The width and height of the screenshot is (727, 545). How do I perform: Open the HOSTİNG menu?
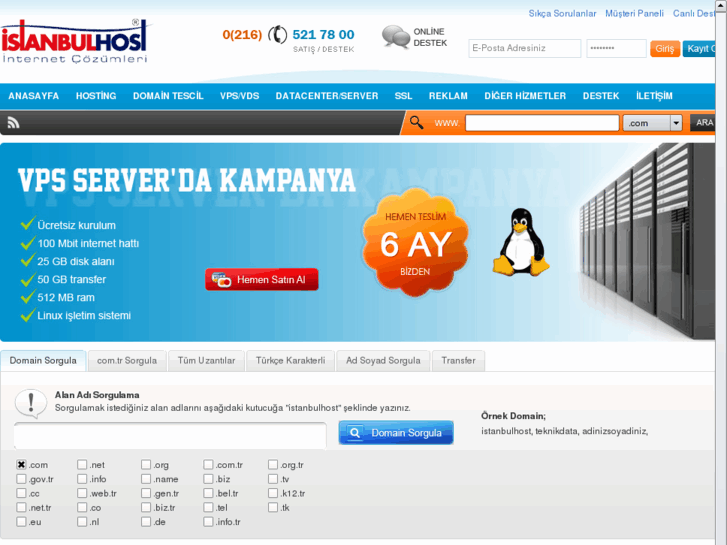(96, 96)
